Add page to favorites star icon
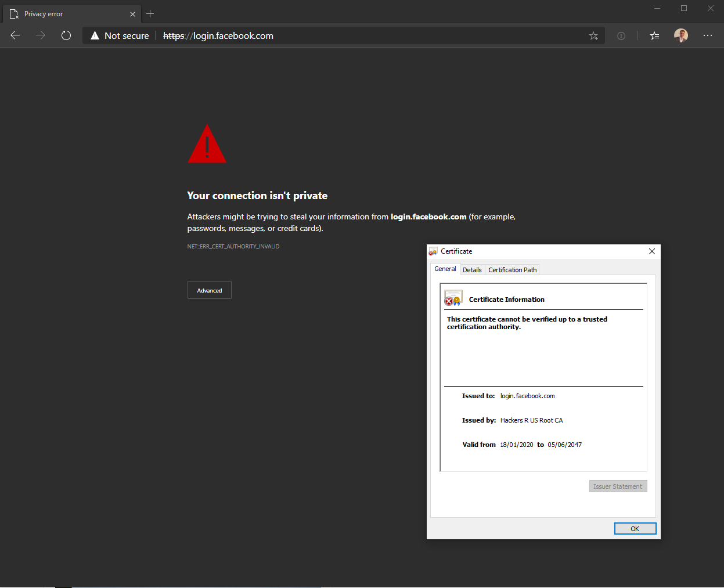This screenshot has height=588, width=724. click(x=593, y=36)
